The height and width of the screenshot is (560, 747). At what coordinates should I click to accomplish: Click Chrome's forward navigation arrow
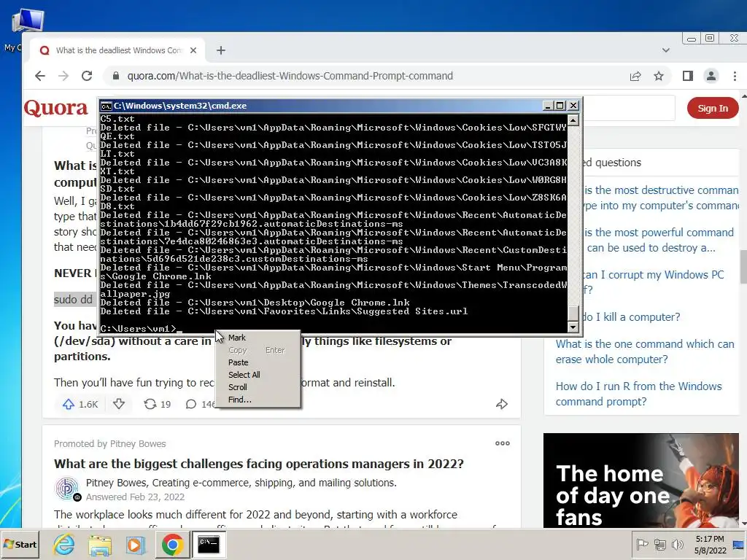(x=63, y=76)
